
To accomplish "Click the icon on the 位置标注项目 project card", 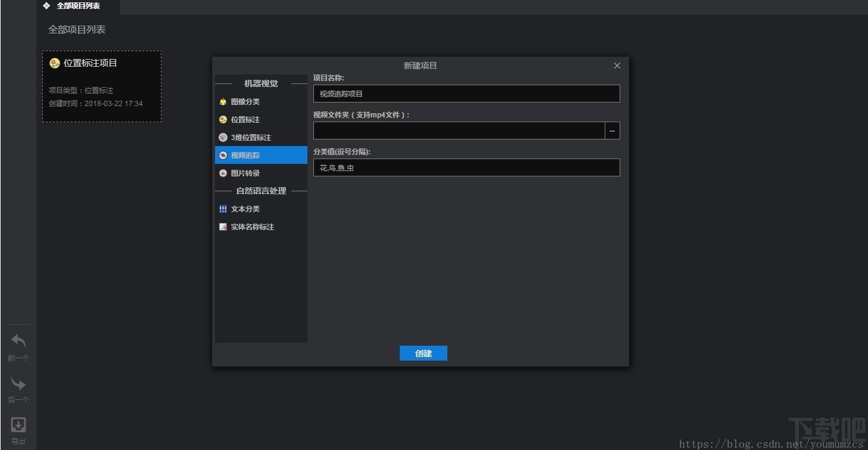I will click(55, 63).
